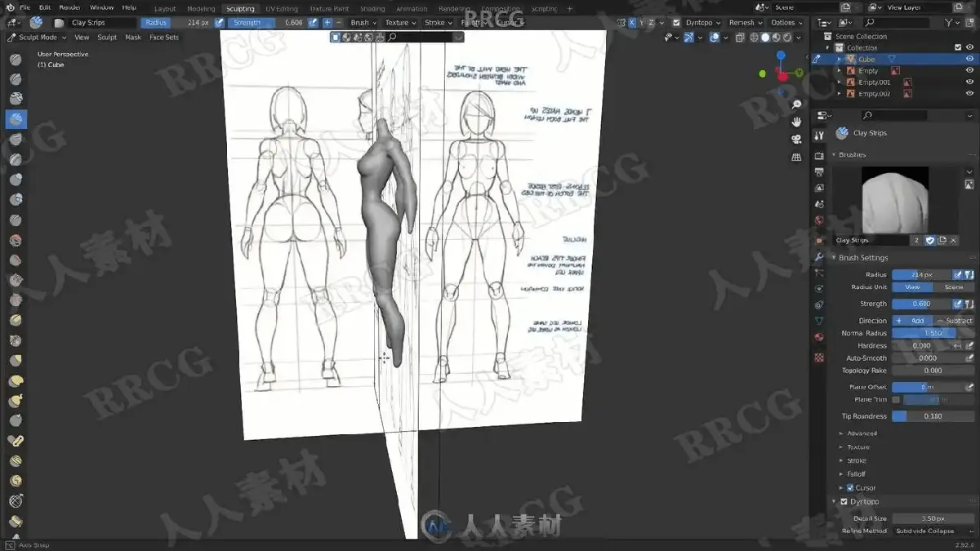The image size is (980, 551).
Task: Open the Output properties tab icon
Action: [x=819, y=171]
